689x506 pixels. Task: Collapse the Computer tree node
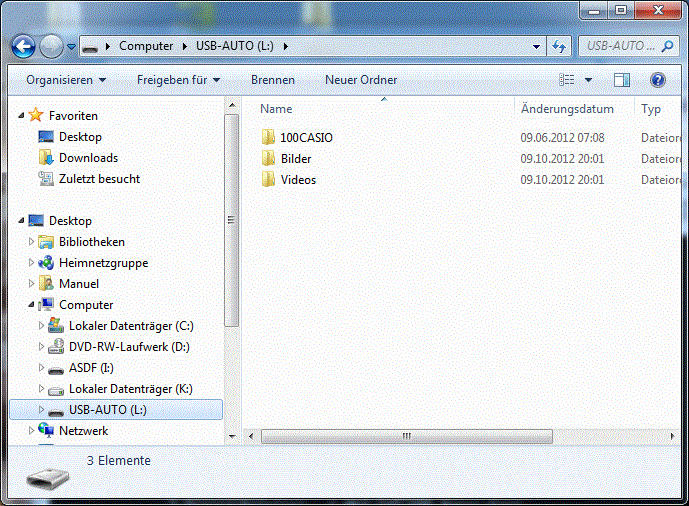pyautogui.click(x=31, y=304)
